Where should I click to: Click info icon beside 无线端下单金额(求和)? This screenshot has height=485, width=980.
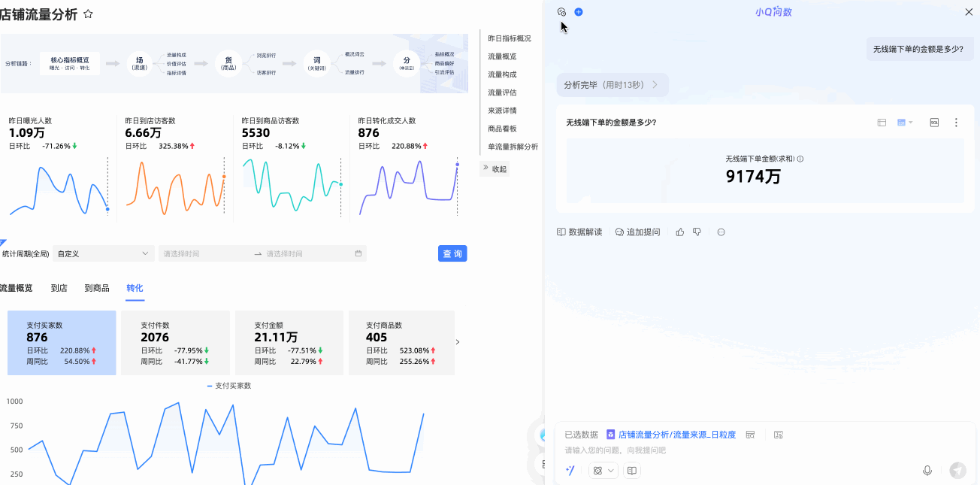coord(800,159)
